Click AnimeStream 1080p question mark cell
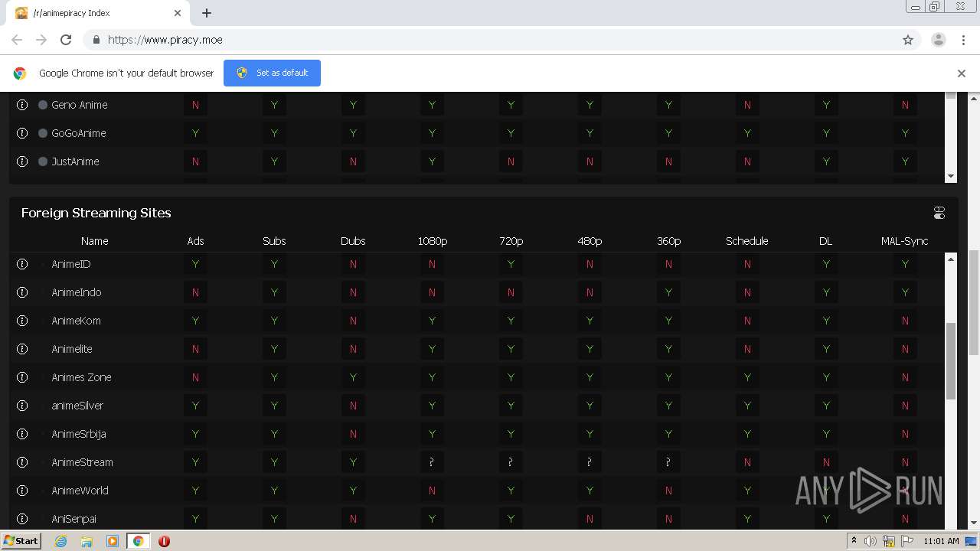Viewport: 980px width, 551px height. pos(432,462)
